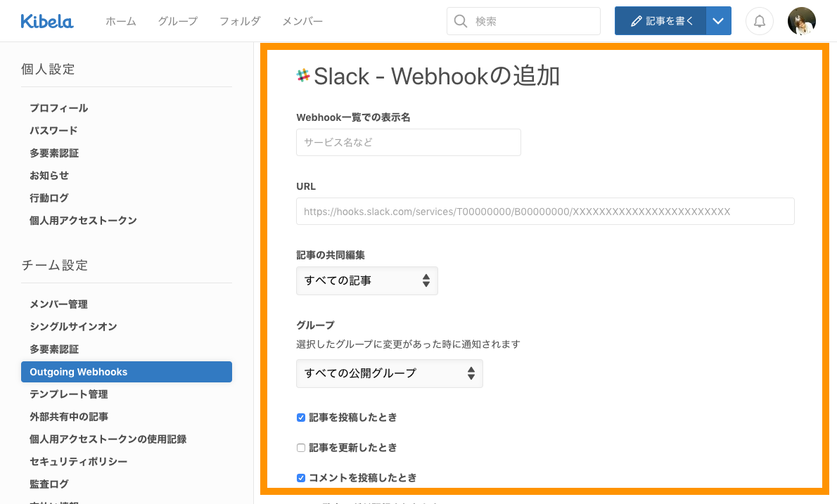This screenshot has height=504, width=837.
Task: Click the Kibela logo
Action: (47, 21)
